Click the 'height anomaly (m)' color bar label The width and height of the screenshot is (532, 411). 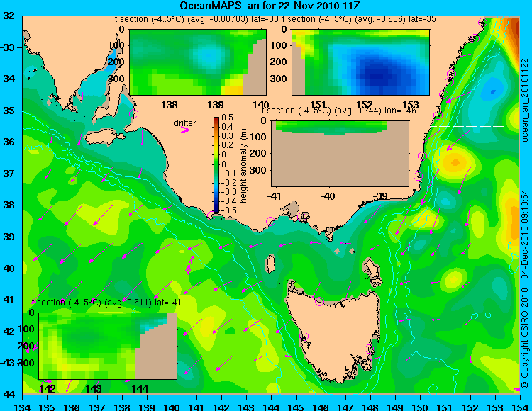point(243,166)
